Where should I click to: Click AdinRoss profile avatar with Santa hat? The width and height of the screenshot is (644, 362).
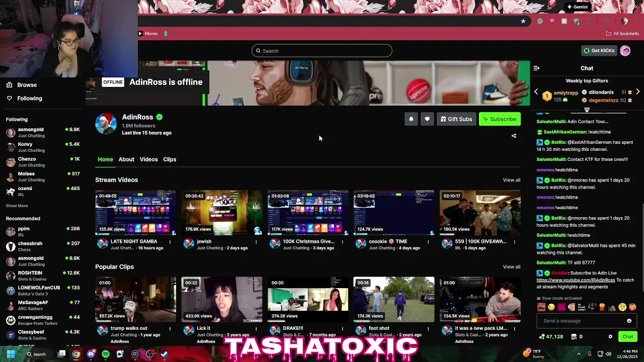[106, 124]
